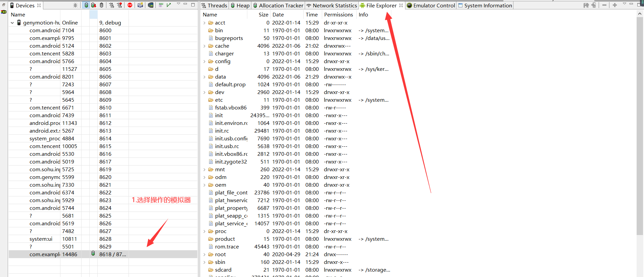The height and width of the screenshot is (277, 644).
Task: Click the Start OpenGL Trace icon
Action: [169, 5]
